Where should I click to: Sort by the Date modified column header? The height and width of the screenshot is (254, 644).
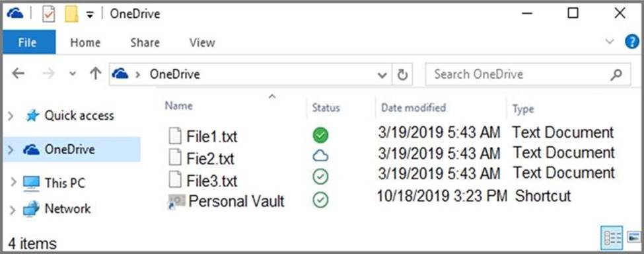[413, 108]
